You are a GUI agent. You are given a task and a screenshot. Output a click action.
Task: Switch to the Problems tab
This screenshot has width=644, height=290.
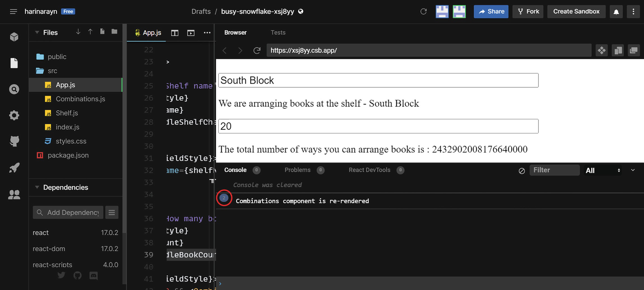pos(297,170)
